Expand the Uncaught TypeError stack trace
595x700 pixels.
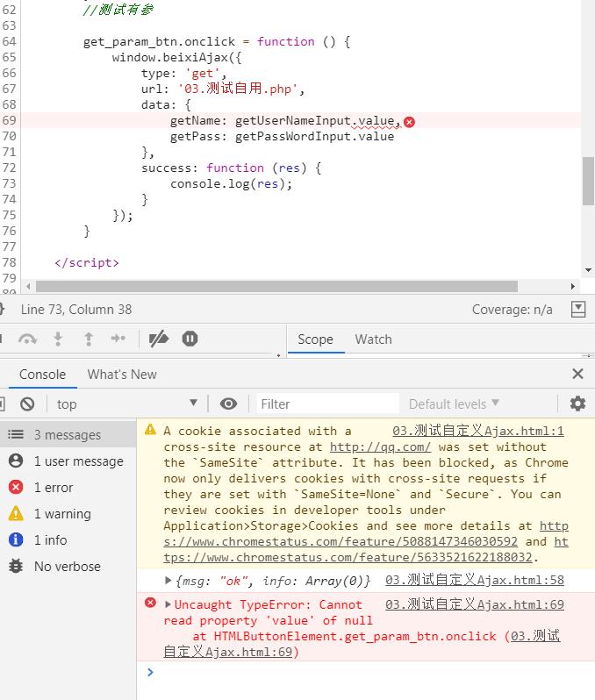(x=168, y=604)
